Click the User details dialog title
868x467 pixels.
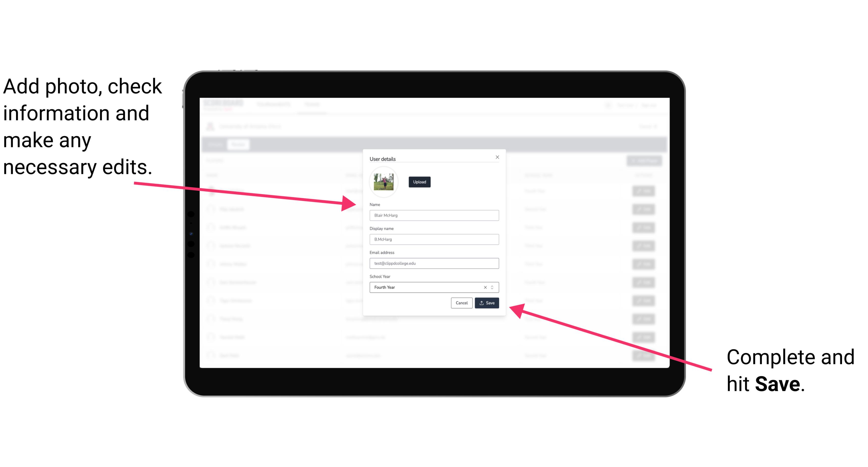tap(383, 158)
